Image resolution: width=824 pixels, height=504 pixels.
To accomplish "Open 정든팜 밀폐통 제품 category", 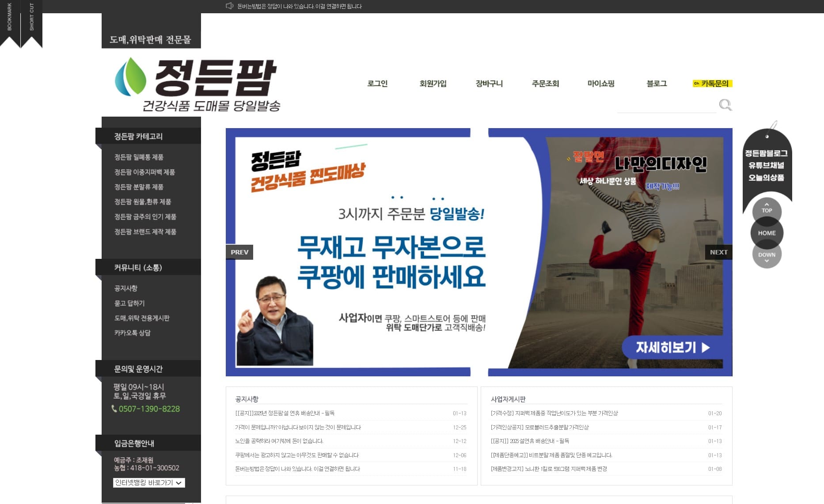I will (x=139, y=157).
